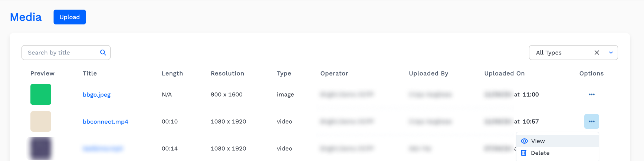Viewport: 644px width, 161px height.
Task: Choose View from the options menu
Action: click(x=538, y=141)
